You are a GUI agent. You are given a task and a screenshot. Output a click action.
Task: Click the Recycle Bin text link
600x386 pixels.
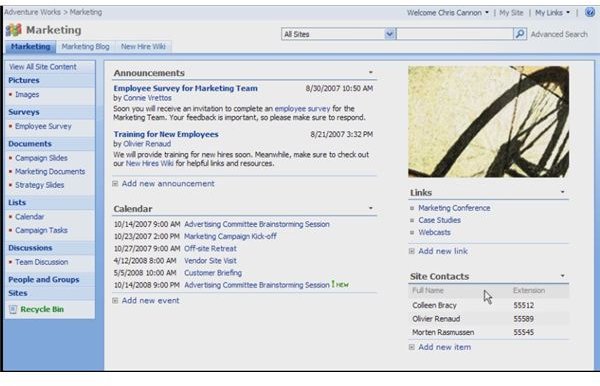click(42, 309)
